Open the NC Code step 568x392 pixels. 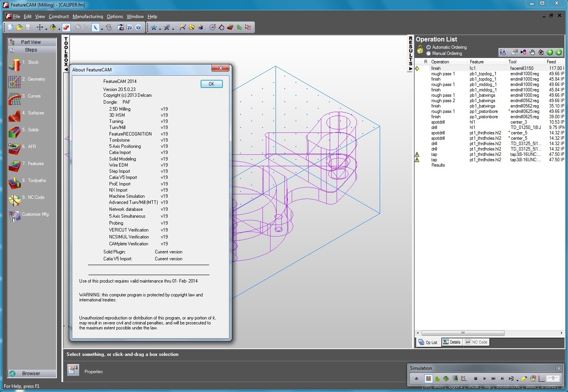26,200
